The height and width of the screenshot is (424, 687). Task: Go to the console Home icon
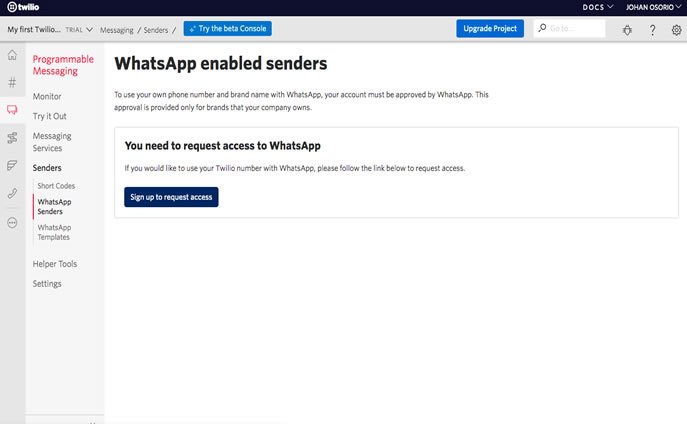(x=12, y=56)
